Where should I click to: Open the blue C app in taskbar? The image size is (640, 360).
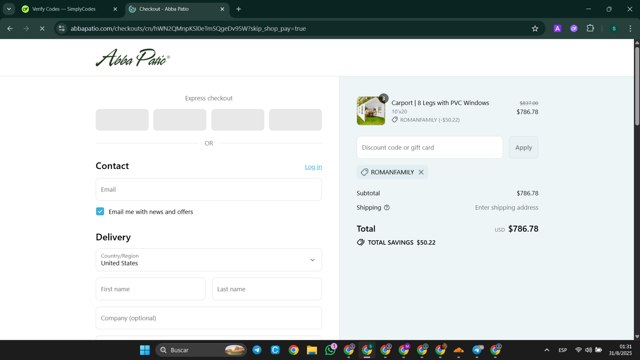[x=275, y=350]
